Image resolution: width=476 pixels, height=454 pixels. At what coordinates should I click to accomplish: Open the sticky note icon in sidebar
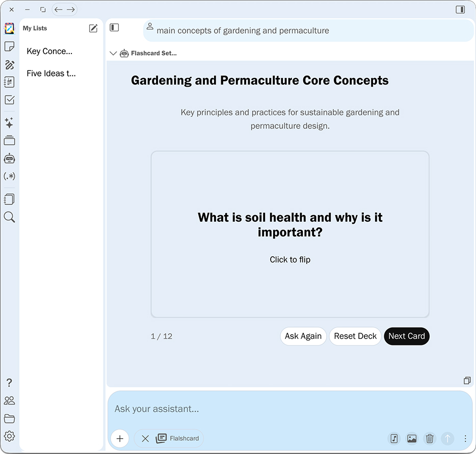9,46
